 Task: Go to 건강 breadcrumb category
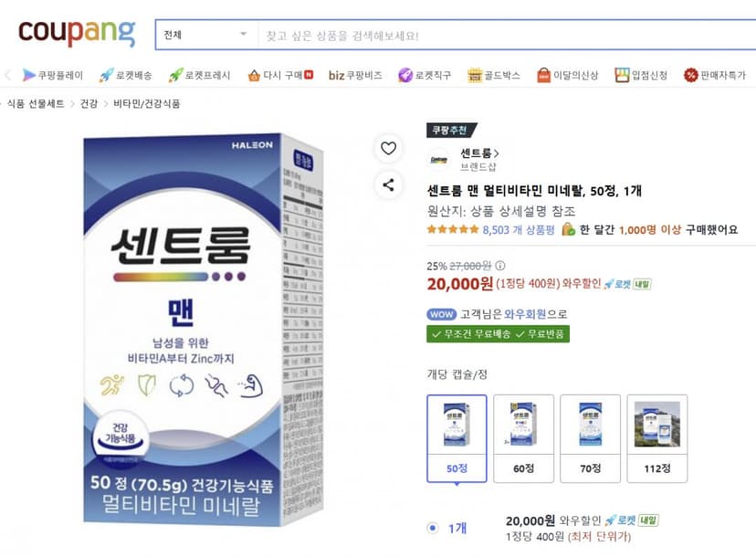coord(89,104)
